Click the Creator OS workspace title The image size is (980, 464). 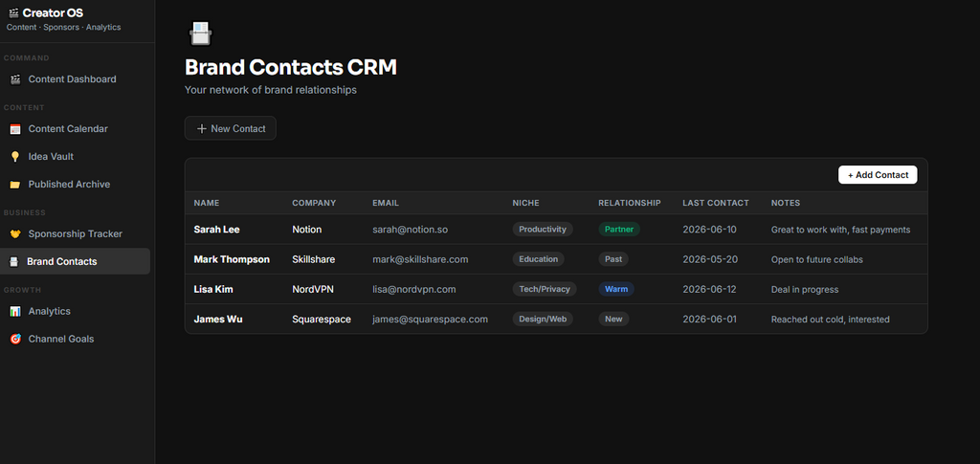(x=53, y=12)
